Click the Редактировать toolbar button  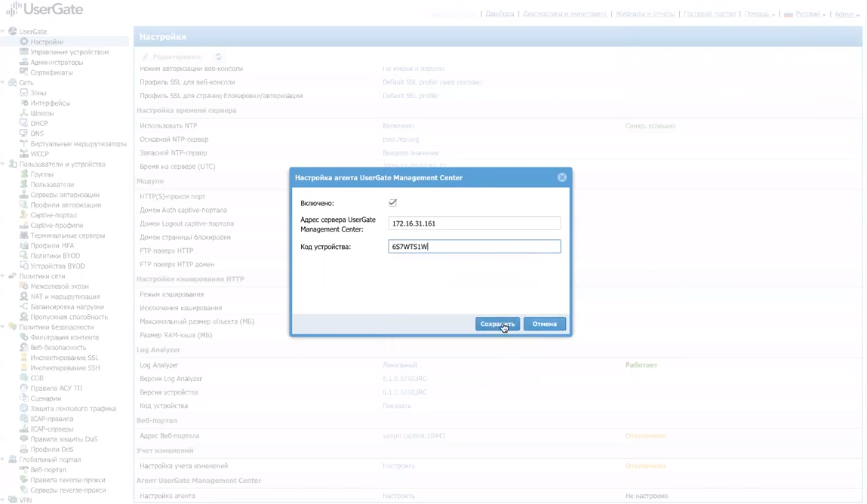(x=172, y=57)
